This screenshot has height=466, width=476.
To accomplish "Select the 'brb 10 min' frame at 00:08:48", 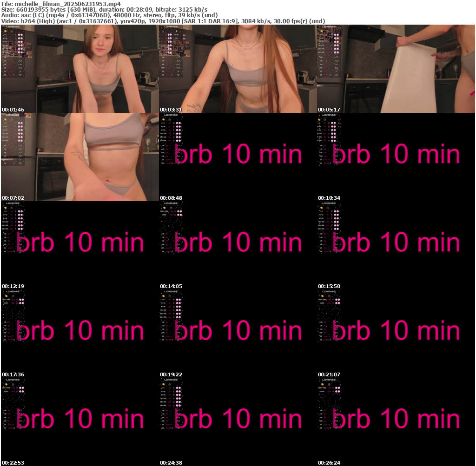I will (x=238, y=157).
